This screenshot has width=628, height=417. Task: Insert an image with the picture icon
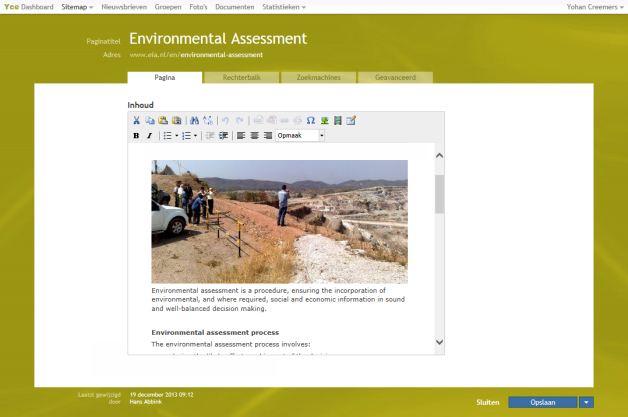coord(324,121)
